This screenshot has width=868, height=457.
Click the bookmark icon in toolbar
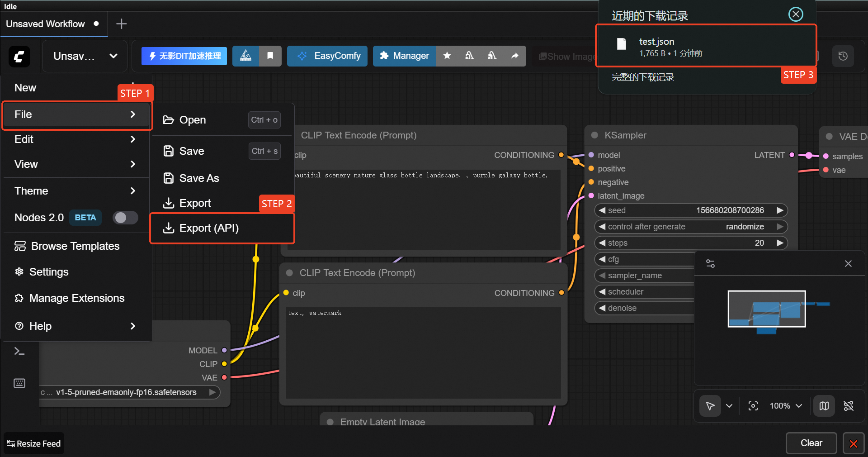point(270,56)
